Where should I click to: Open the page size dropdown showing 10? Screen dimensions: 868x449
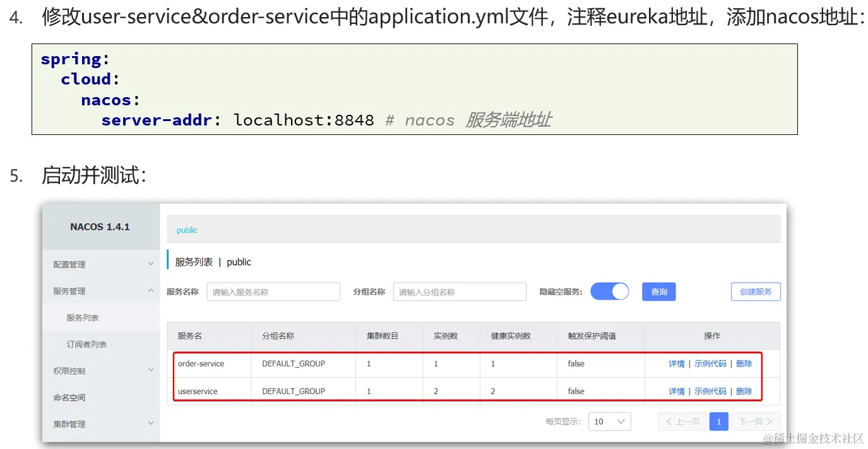(609, 421)
